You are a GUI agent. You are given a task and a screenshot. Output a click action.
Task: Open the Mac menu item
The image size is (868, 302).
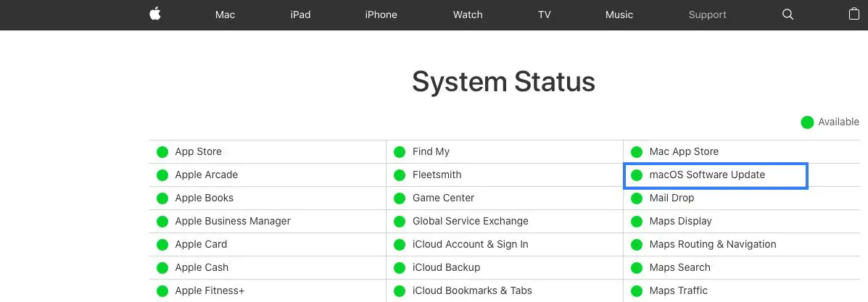225,14
